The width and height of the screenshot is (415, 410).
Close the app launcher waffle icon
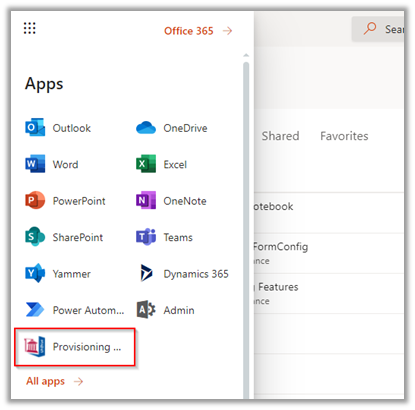click(30, 28)
